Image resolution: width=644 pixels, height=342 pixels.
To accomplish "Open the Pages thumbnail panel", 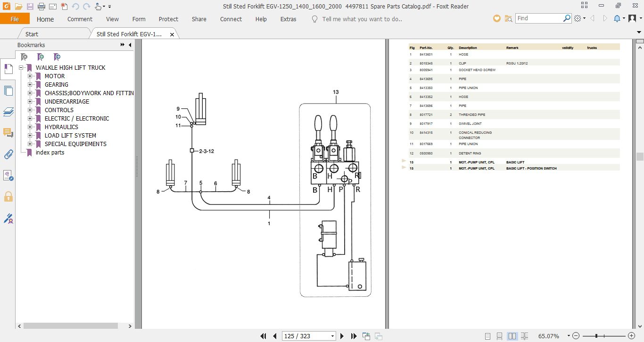I will click(x=8, y=90).
